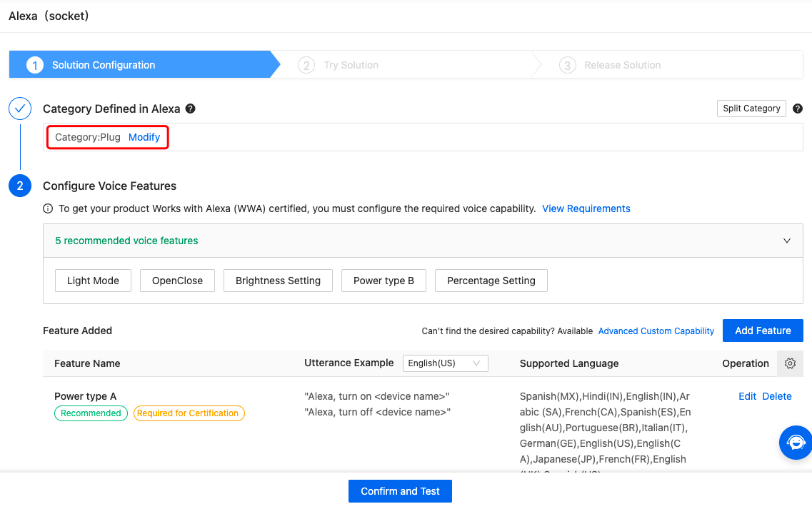Click Split Category button
Image resolution: width=812 pixels, height=509 pixels.
(x=751, y=109)
